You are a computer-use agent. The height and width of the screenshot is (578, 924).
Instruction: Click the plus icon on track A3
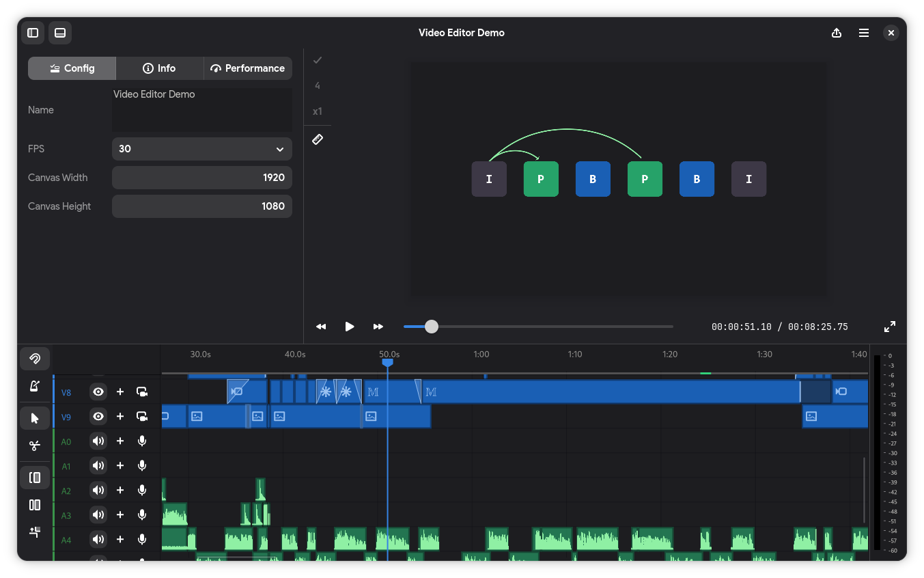click(x=120, y=515)
